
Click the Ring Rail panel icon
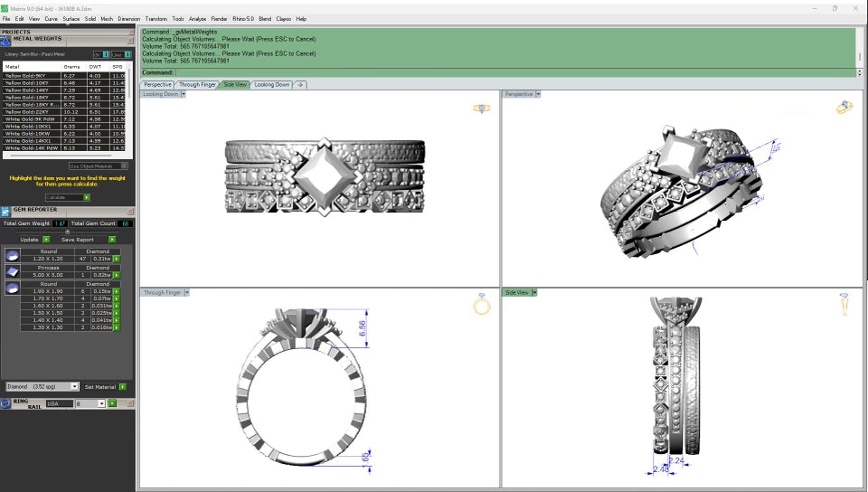click(6, 402)
